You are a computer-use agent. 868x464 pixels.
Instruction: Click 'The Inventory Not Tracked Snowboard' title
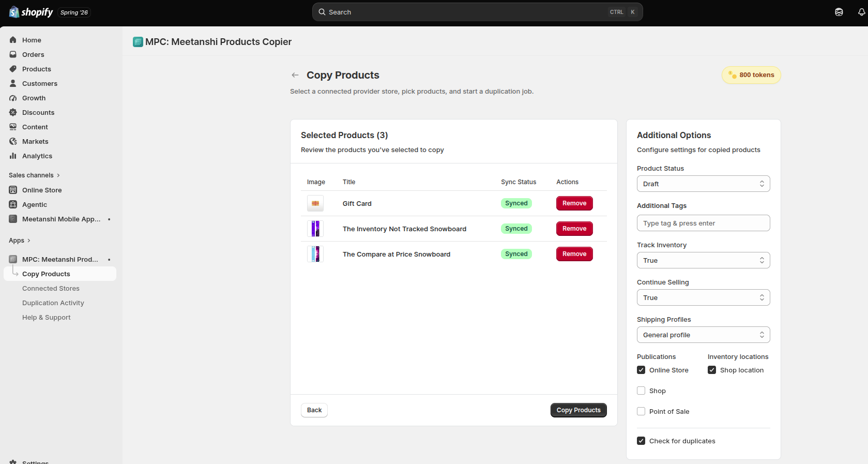coord(404,229)
